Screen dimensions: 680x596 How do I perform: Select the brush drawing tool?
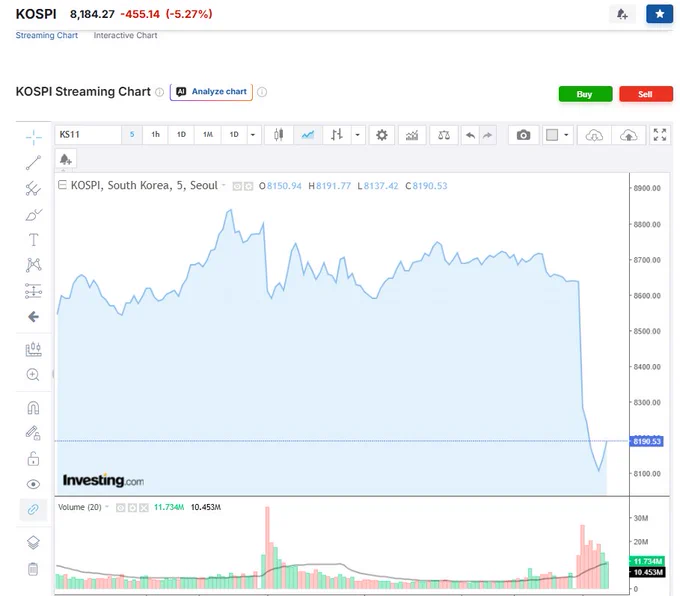33,214
